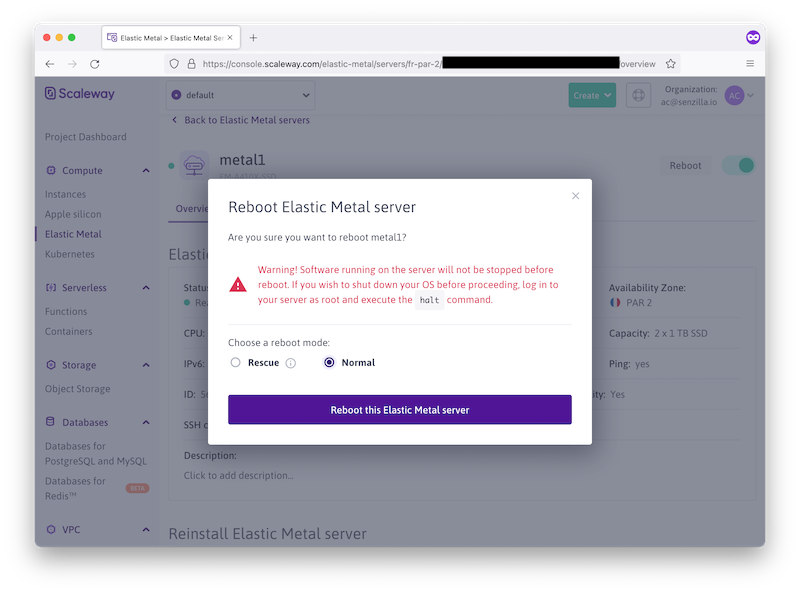Screen dimensions: 800x593
Task: Bookmark this page with the star
Action: pyautogui.click(x=670, y=64)
